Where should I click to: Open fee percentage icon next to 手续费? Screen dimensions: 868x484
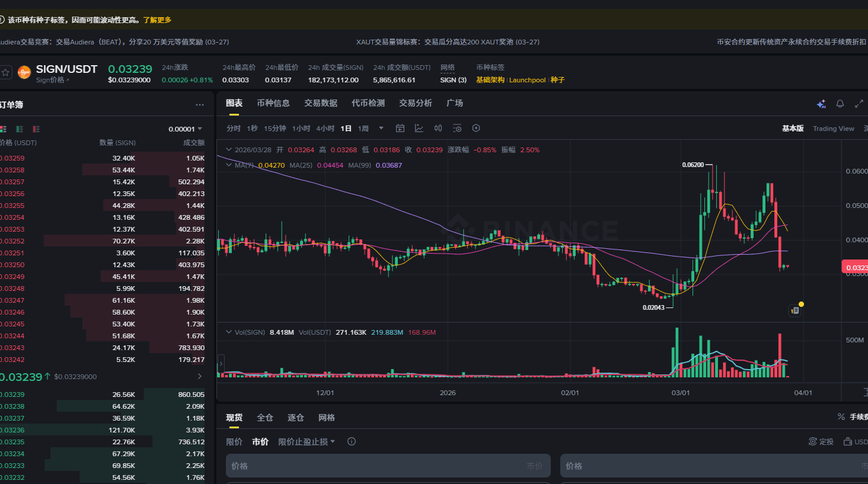(841, 417)
